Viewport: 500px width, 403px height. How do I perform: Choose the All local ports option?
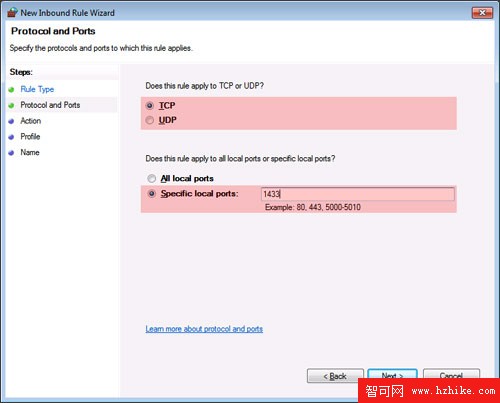click(x=152, y=179)
